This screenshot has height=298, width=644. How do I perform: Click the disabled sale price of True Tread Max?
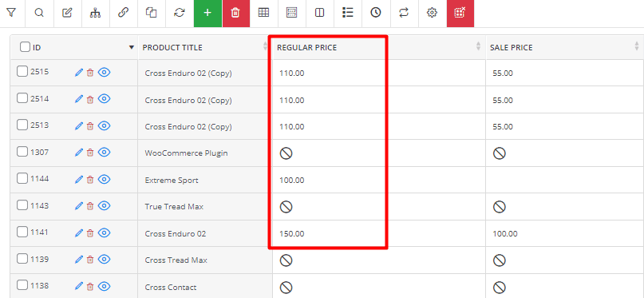(x=500, y=207)
